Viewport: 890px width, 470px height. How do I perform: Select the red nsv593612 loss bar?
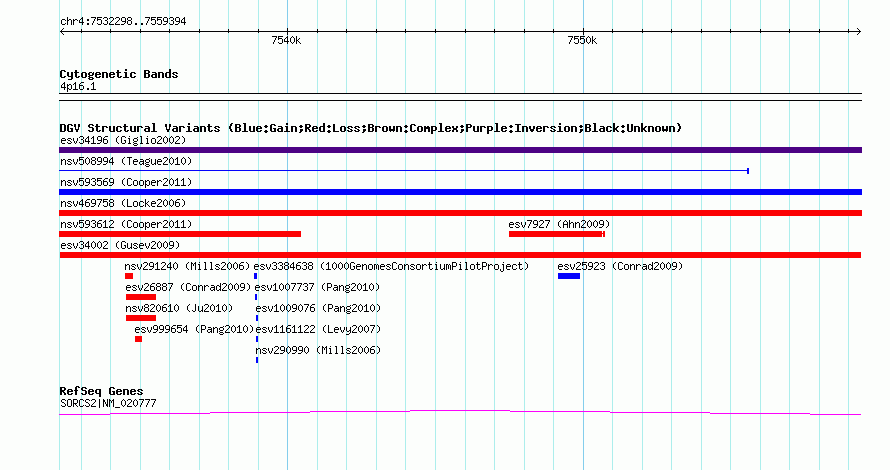tap(180, 234)
